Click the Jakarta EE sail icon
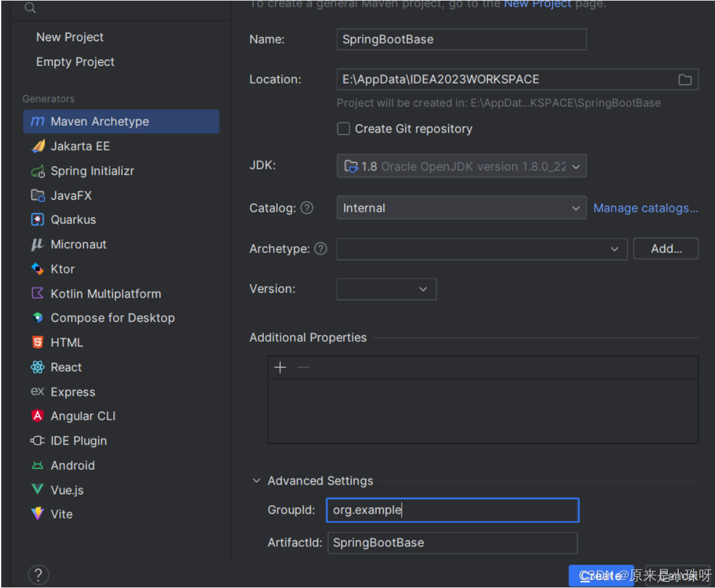 [38, 146]
